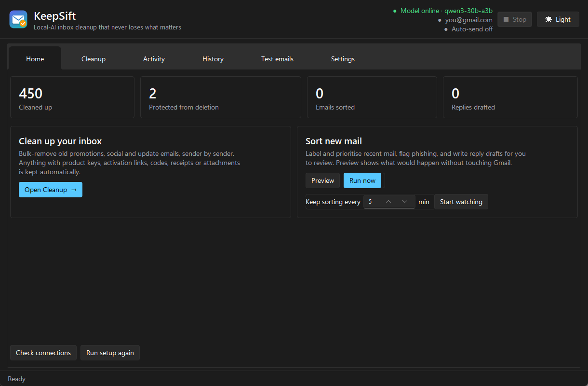Decrease sorting interval with down arrow
The height and width of the screenshot is (386, 588).
pos(405,202)
